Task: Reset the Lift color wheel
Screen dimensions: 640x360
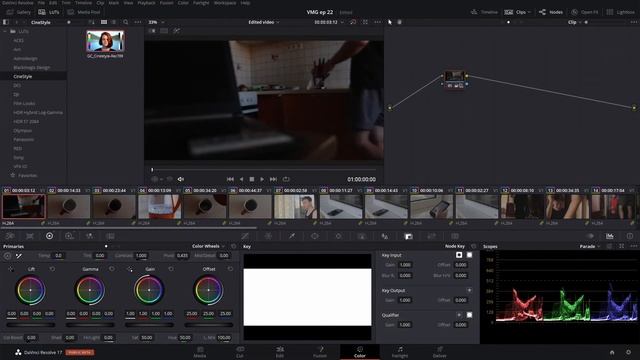Action: pyautogui.click(x=52, y=269)
